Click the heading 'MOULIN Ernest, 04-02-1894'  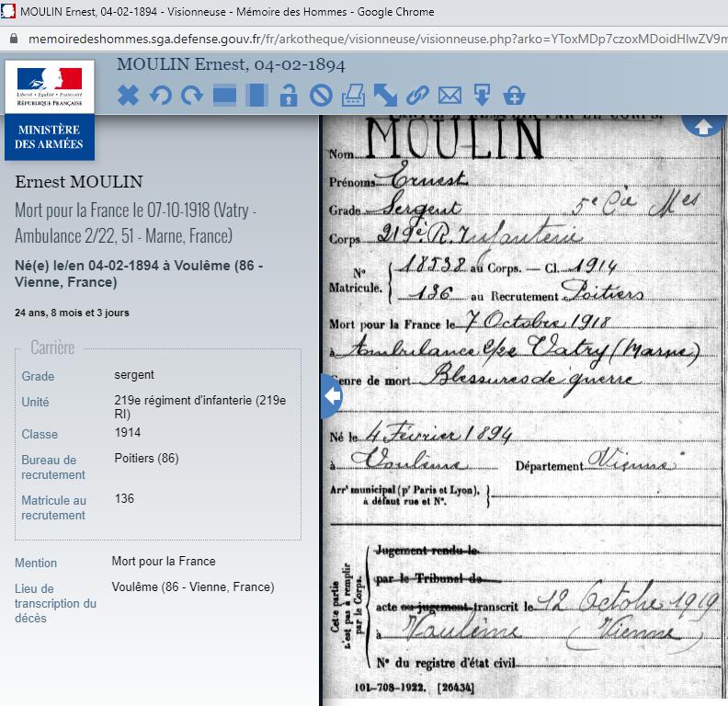[231, 64]
